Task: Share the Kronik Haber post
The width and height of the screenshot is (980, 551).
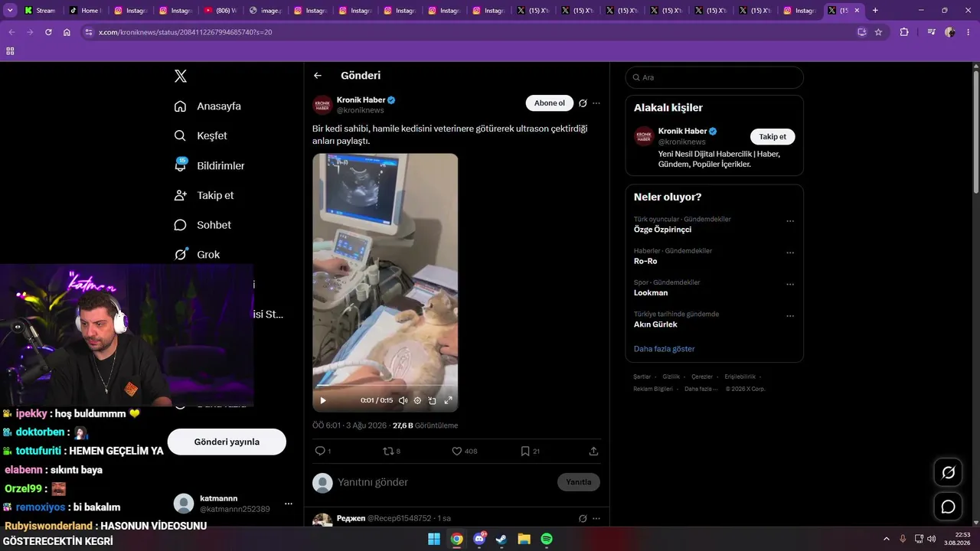Action: coord(593,451)
